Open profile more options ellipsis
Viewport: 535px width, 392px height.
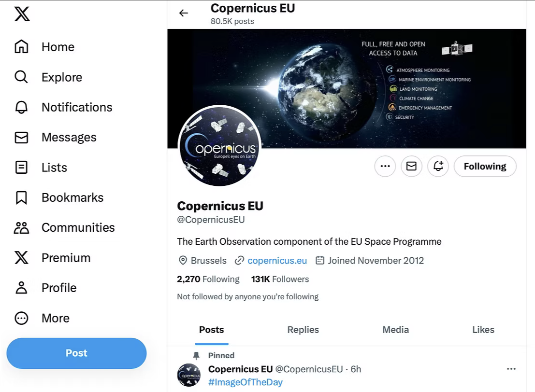pos(385,167)
